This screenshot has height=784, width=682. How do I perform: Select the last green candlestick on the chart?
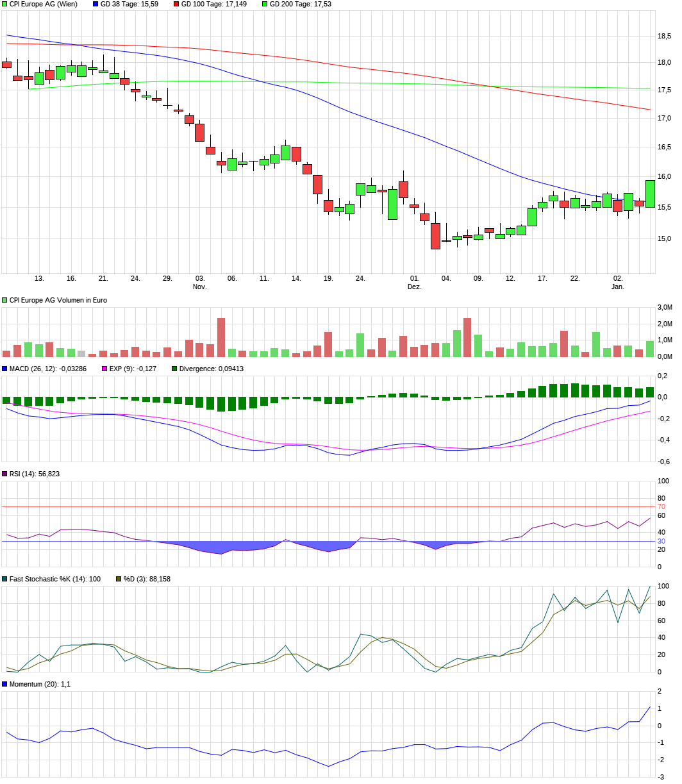tap(650, 192)
